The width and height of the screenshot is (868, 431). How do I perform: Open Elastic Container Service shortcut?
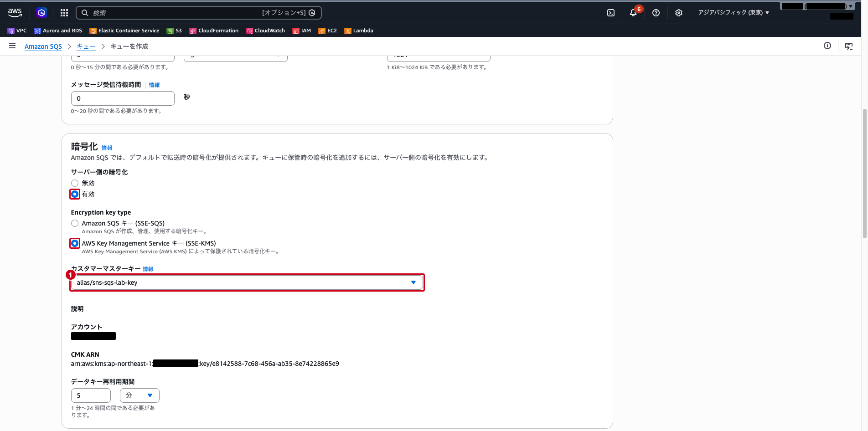click(x=124, y=31)
